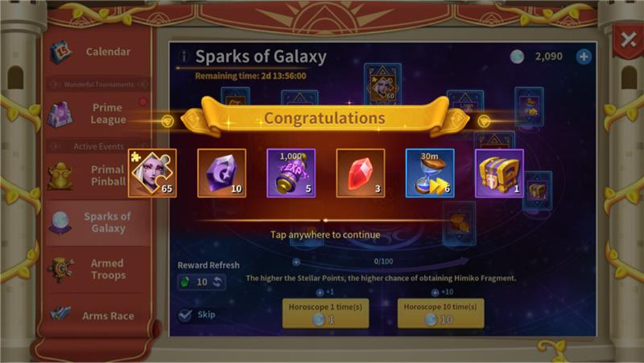Select the Armed Troops event
This screenshot has height=363, width=644.
click(97, 270)
